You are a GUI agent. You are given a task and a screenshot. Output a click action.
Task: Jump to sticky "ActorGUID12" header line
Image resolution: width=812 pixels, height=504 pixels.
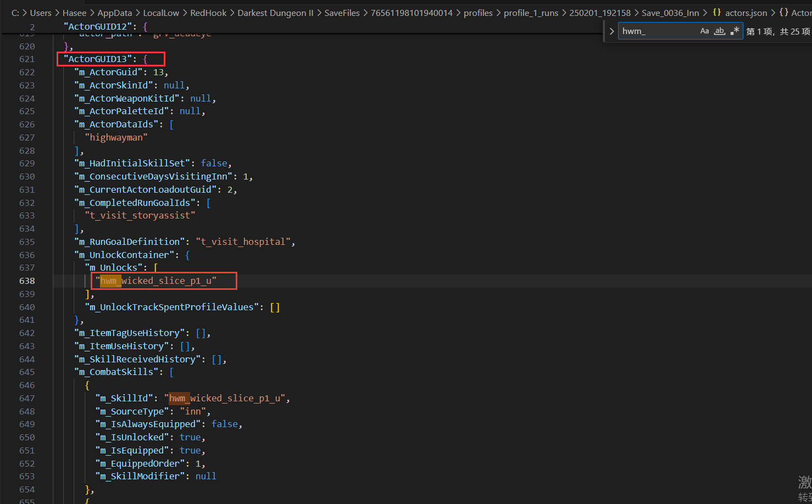(x=105, y=26)
